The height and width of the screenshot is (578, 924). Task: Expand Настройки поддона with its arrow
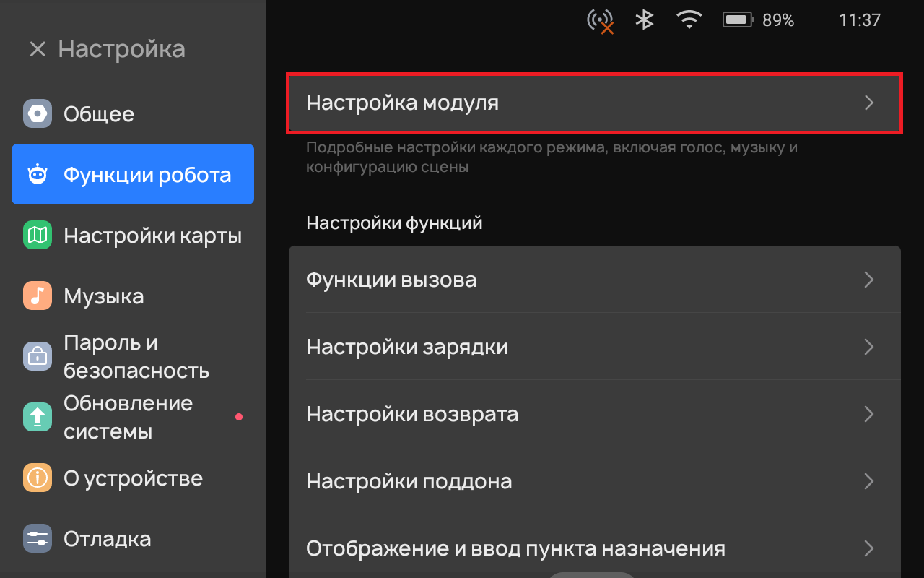pyautogui.click(x=869, y=481)
